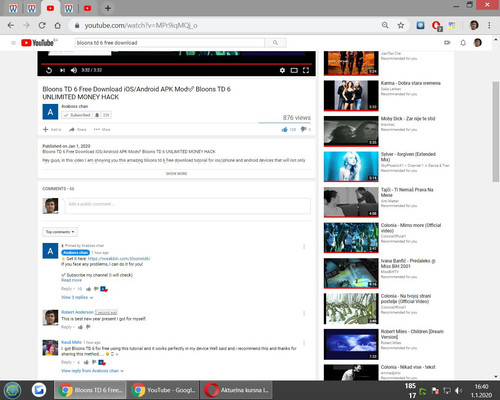Enter fullscreen with the fullscreen icon
The width and height of the screenshot is (500, 400).
(306, 70)
